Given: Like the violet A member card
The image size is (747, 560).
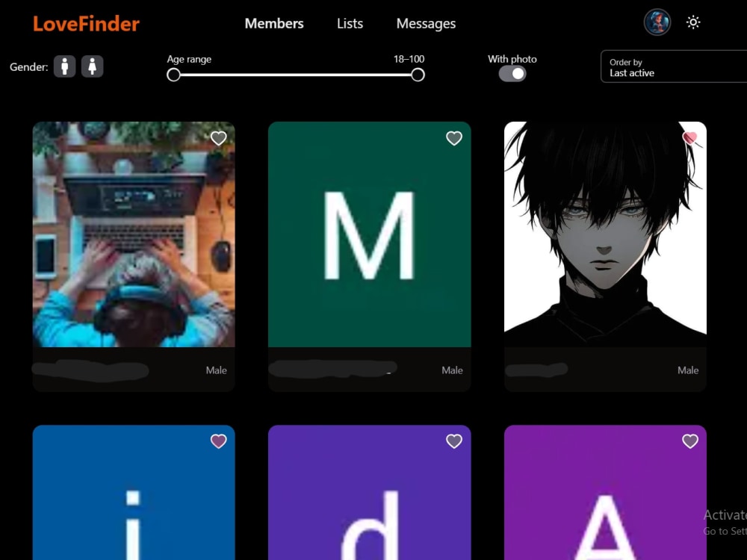Looking at the screenshot, I should (689, 441).
